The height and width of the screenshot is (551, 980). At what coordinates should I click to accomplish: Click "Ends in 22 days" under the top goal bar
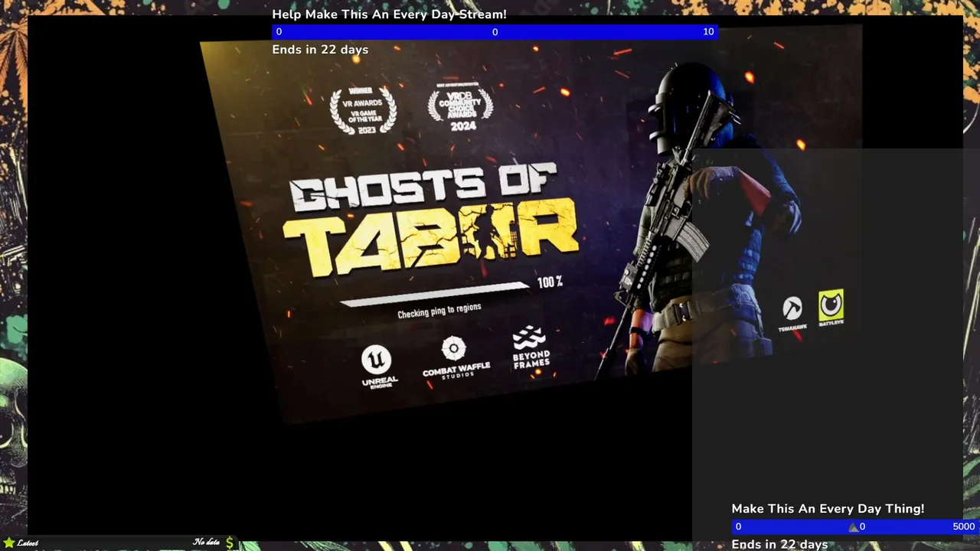(x=320, y=50)
